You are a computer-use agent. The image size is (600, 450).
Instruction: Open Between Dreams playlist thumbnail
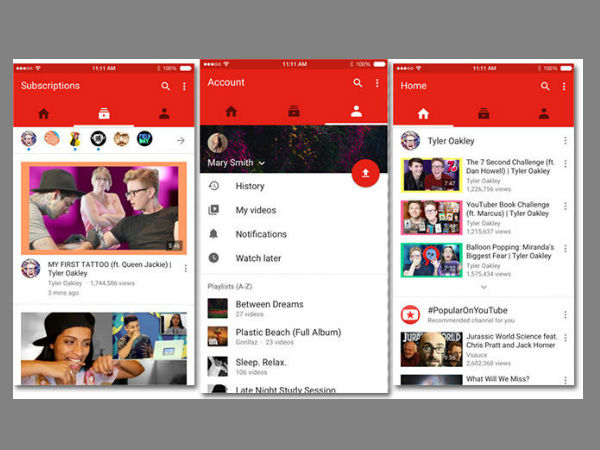point(217,309)
